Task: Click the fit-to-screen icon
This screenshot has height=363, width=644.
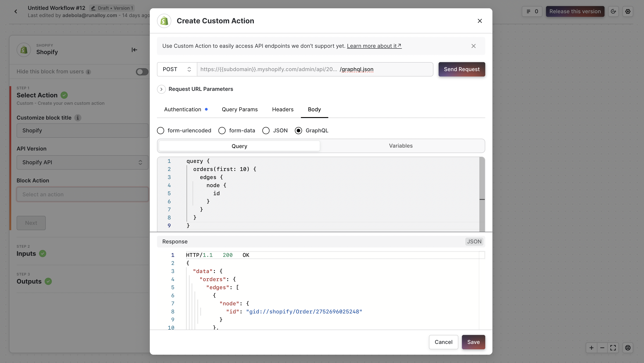Action: [613, 348]
